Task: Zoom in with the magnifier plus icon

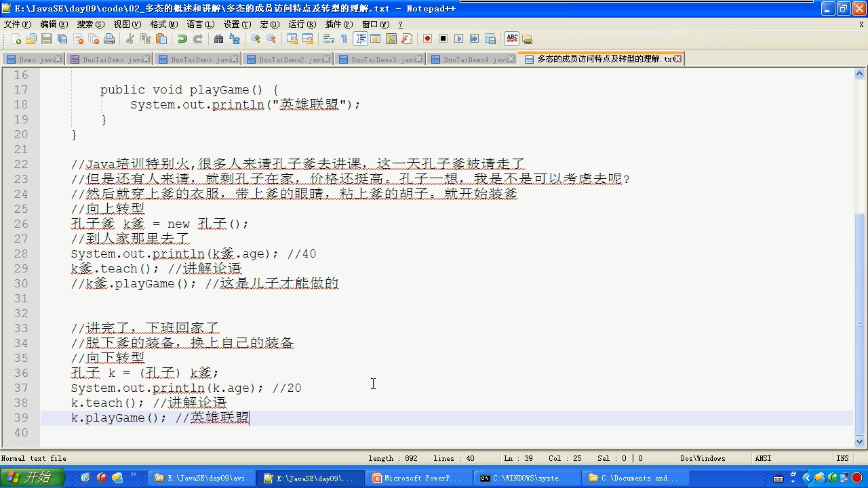Action: point(256,39)
